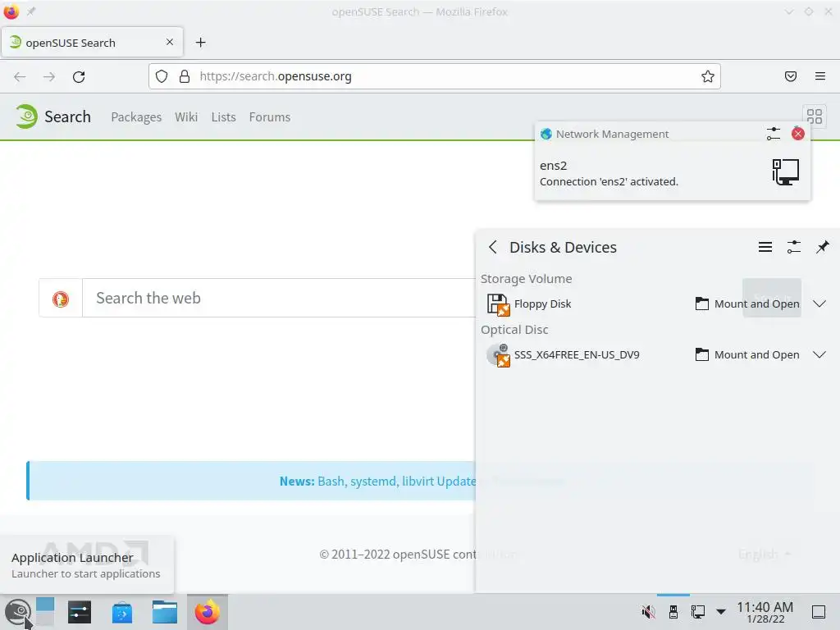
Task: Go back in Disks & Devices panel
Action: pyautogui.click(x=493, y=247)
